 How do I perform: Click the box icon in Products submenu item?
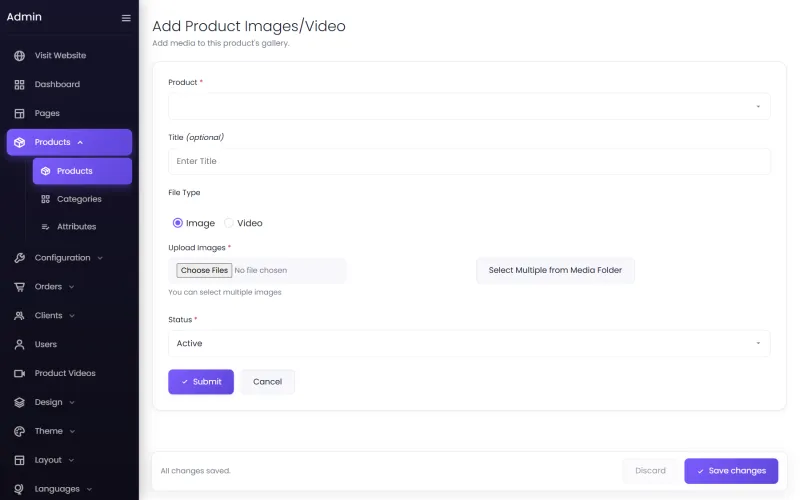tap(45, 171)
